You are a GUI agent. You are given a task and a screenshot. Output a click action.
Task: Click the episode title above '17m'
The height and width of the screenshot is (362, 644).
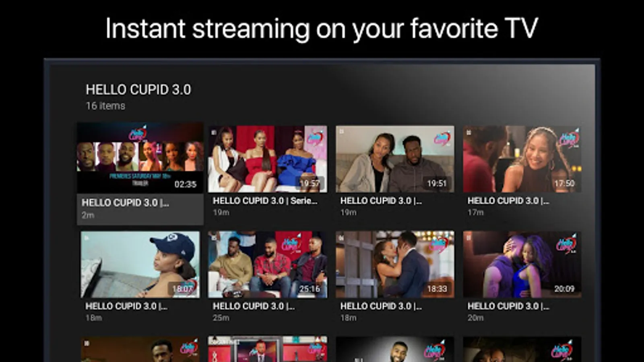tap(508, 201)
